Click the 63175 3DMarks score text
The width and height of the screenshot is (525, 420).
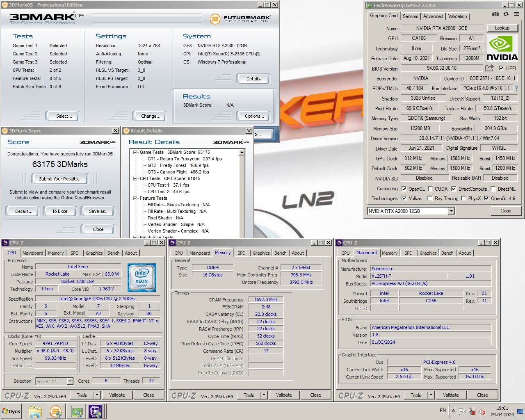[60, 164]
